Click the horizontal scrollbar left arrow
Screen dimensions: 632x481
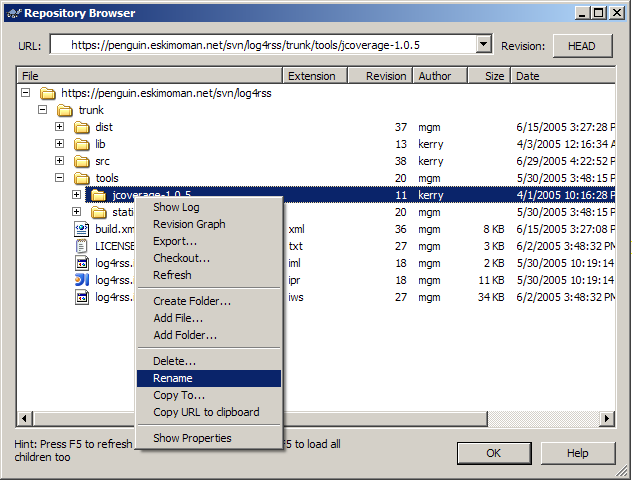(25, 419)
